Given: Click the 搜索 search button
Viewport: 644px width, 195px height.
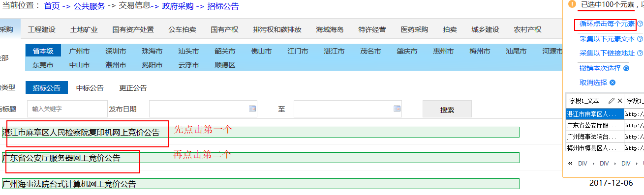Looking at the screenshot, I should 447,110.
